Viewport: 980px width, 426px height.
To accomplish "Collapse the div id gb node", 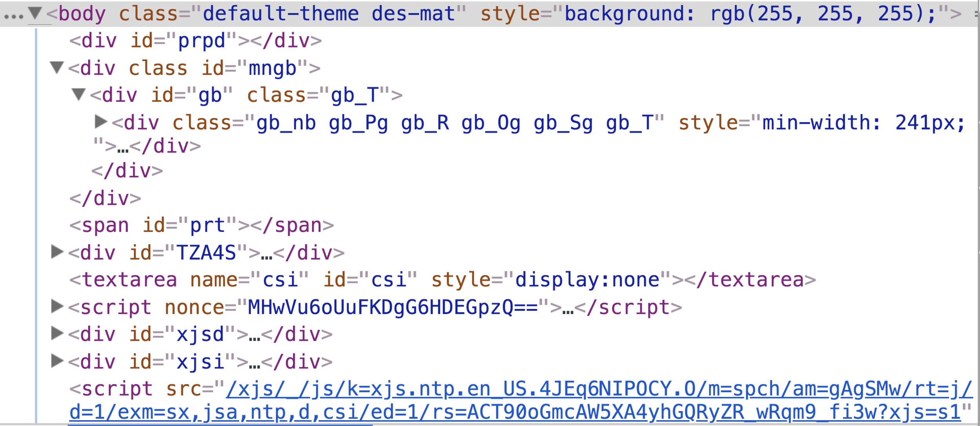I will (x=79, y=94).
